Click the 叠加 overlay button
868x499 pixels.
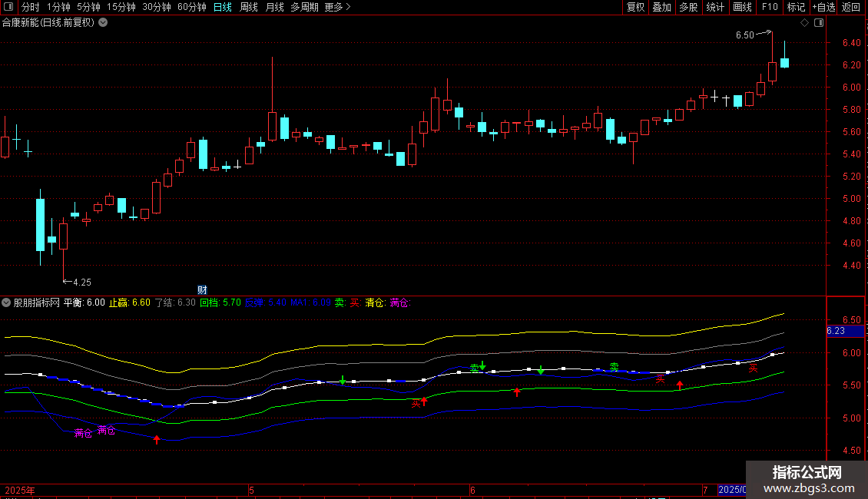point(662,7)
